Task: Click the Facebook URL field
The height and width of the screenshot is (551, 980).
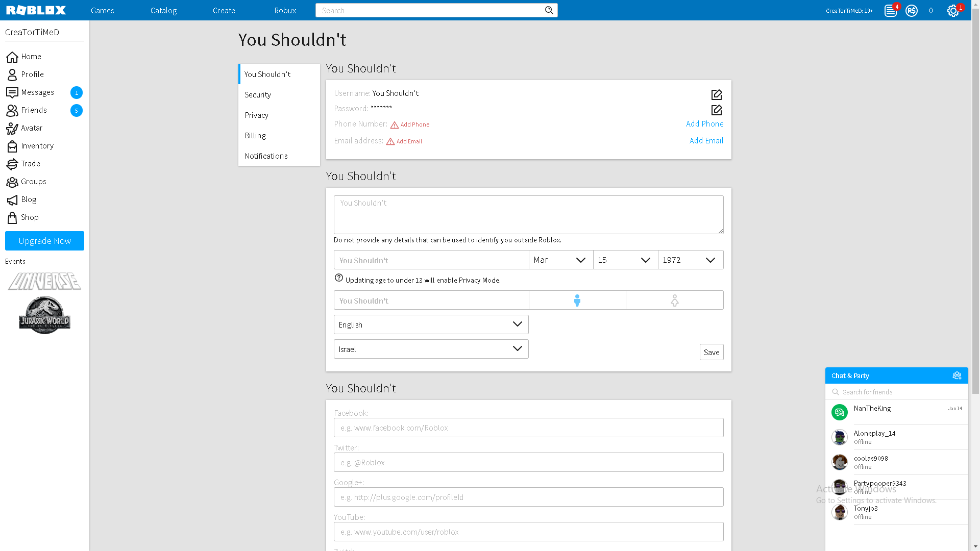Action: (x=529, y=428)
